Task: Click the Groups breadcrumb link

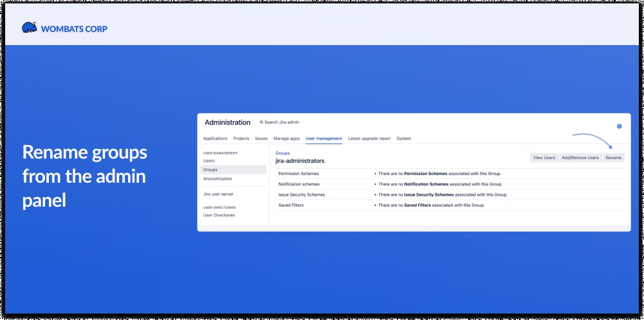Action: pos(283,153)
